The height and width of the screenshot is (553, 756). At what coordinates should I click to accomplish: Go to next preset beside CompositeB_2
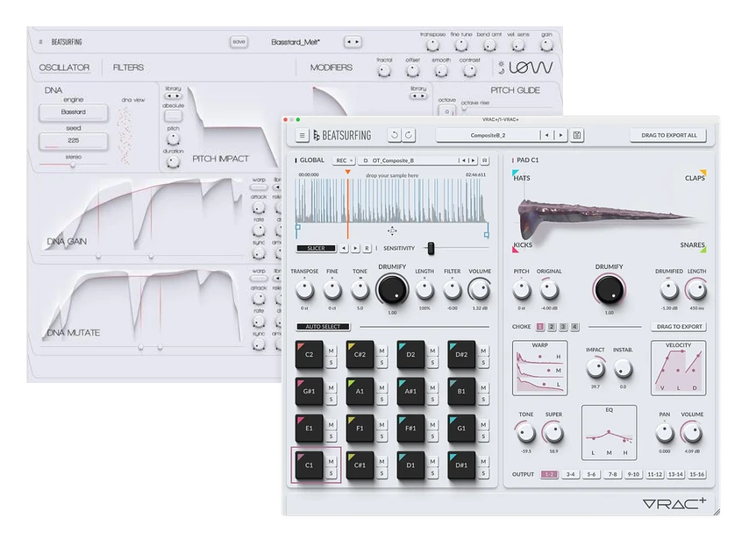tap(560, 135)
